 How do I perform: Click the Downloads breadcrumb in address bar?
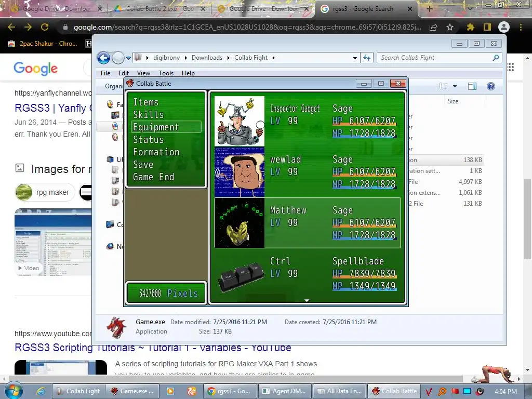coord(207,58)
